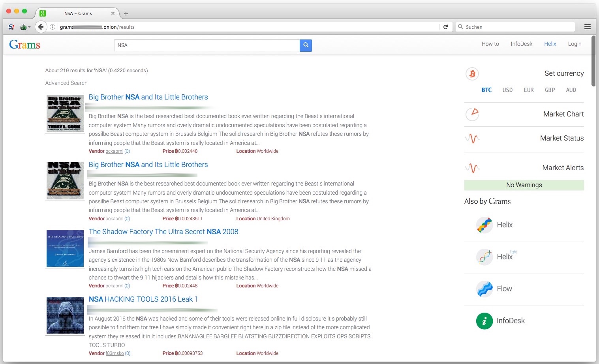Select BTC currency

pos(486,90)
